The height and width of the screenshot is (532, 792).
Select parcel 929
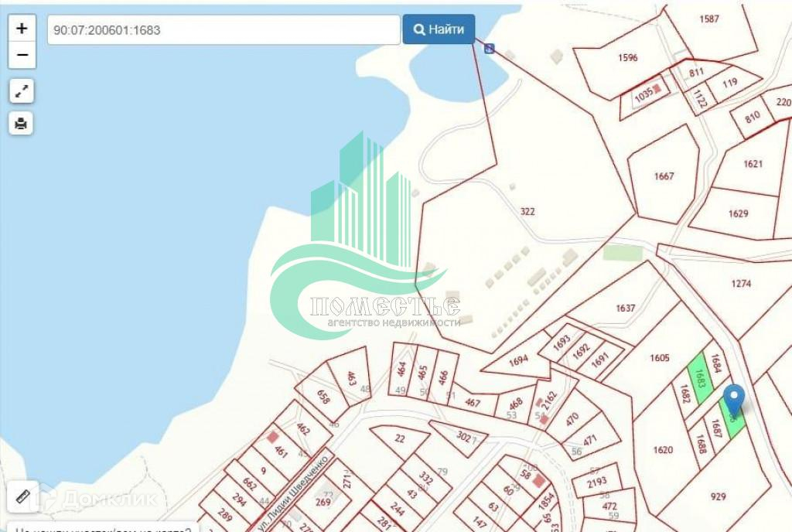point(718,496)
